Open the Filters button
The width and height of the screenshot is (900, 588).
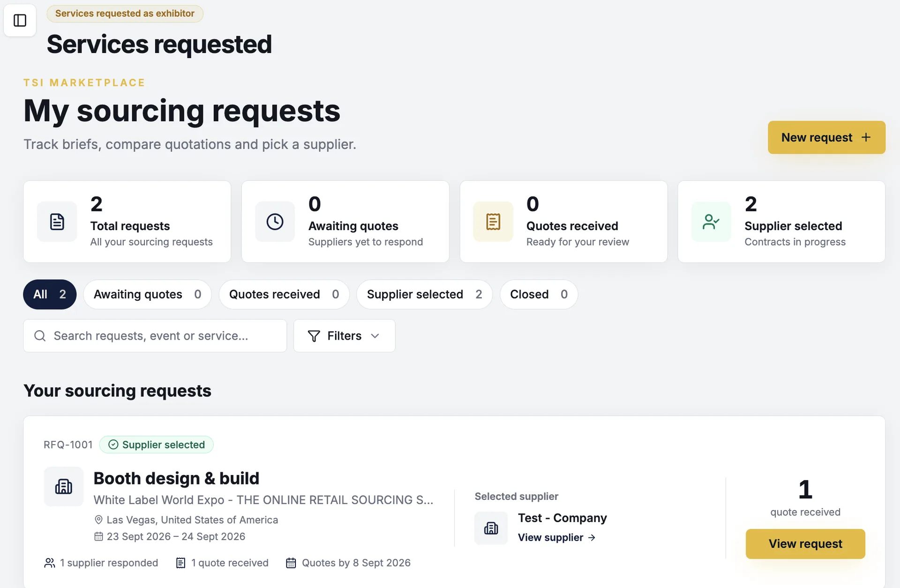[344, 336]
